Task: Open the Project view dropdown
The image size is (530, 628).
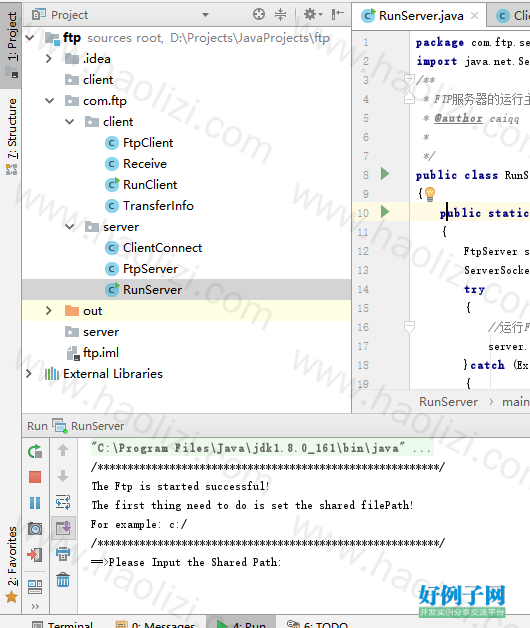Action: coord(206,15)
